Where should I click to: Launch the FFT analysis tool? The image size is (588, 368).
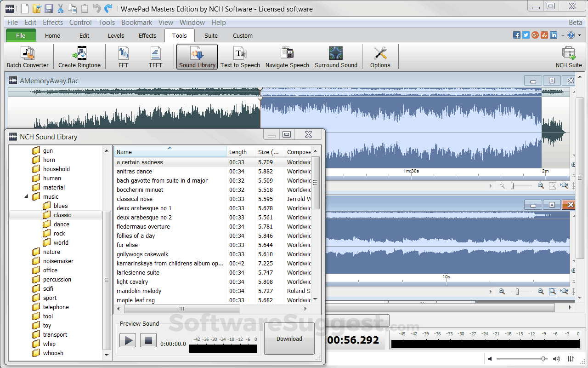(123, 57)
